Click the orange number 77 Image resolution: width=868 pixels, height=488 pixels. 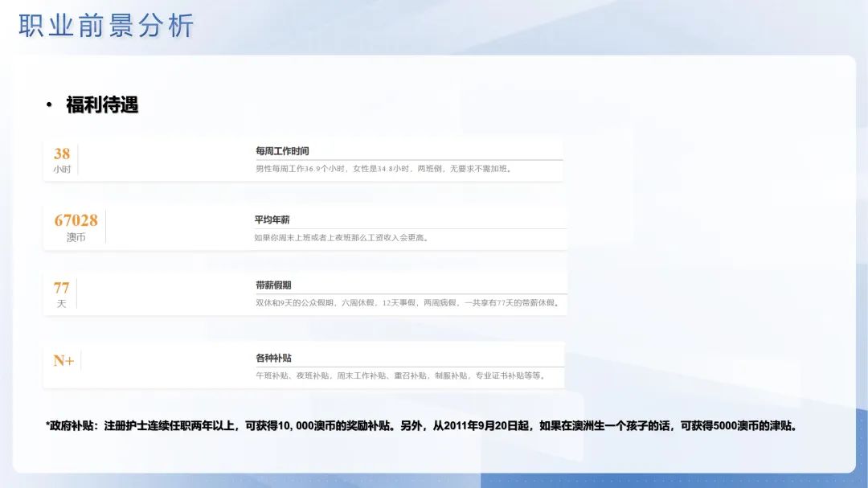point(61,288)
